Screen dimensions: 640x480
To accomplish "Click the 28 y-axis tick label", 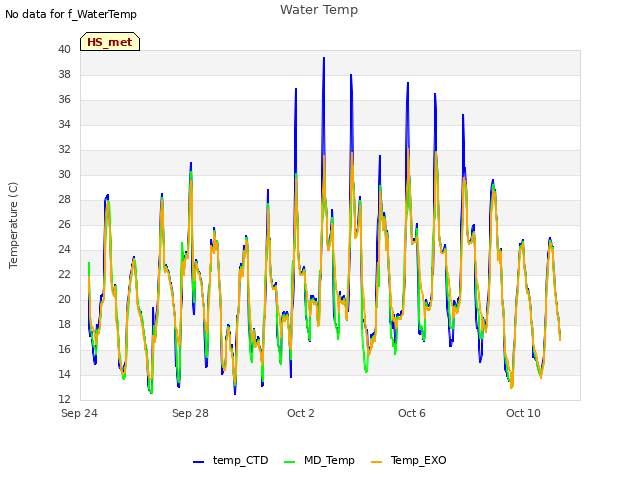I will [x=64, y=199].
